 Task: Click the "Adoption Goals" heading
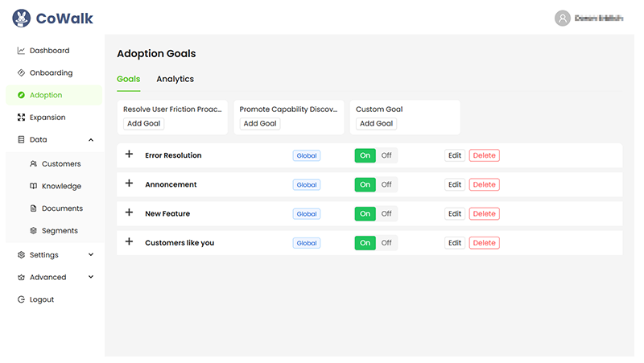pyautogui.click(x=156, y=54)
